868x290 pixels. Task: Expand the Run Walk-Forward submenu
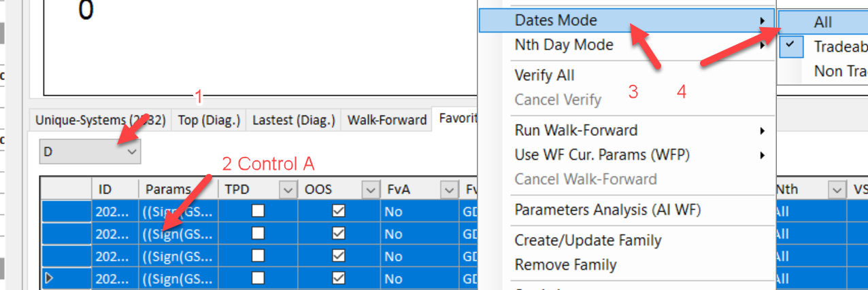(575, 130)
